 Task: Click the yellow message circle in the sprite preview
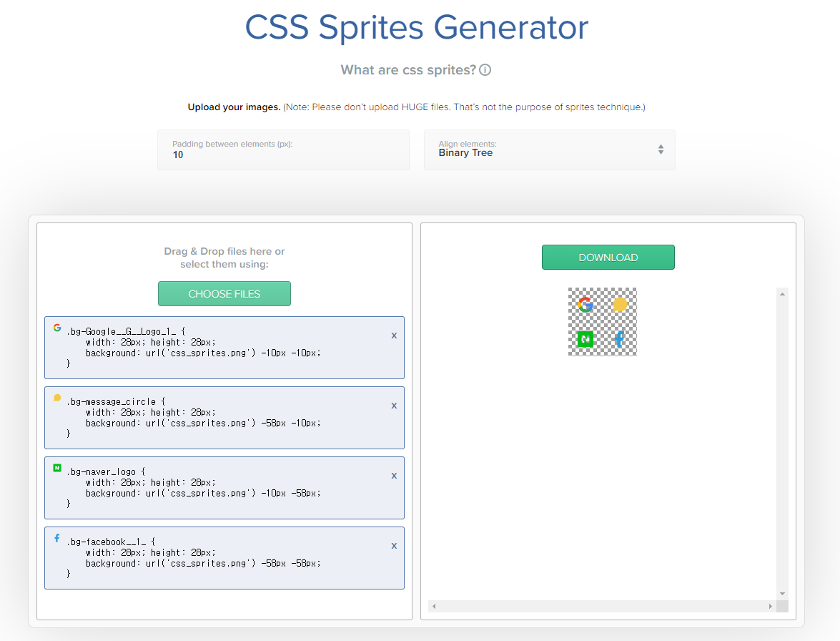click(x=620, y=305)
